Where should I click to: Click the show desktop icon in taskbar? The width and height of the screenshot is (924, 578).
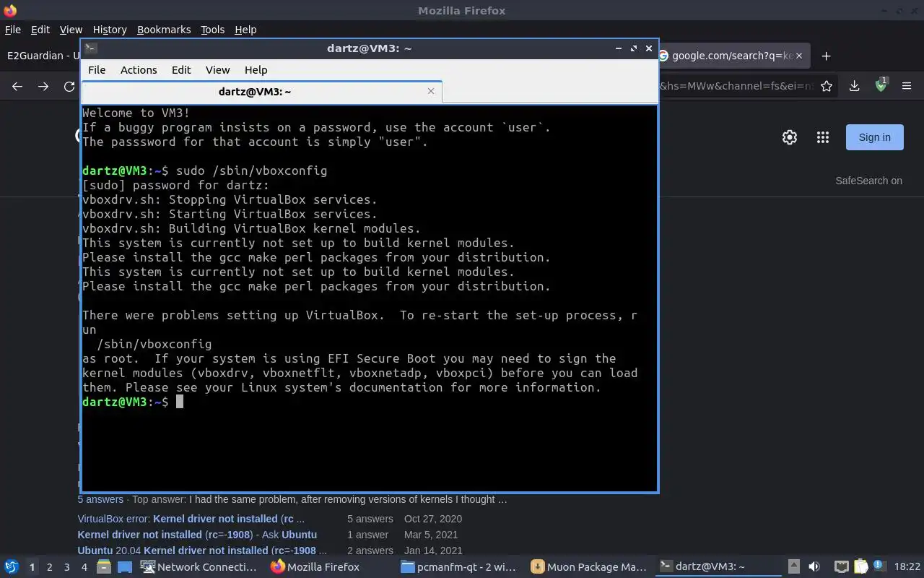(x=124, y=567)
